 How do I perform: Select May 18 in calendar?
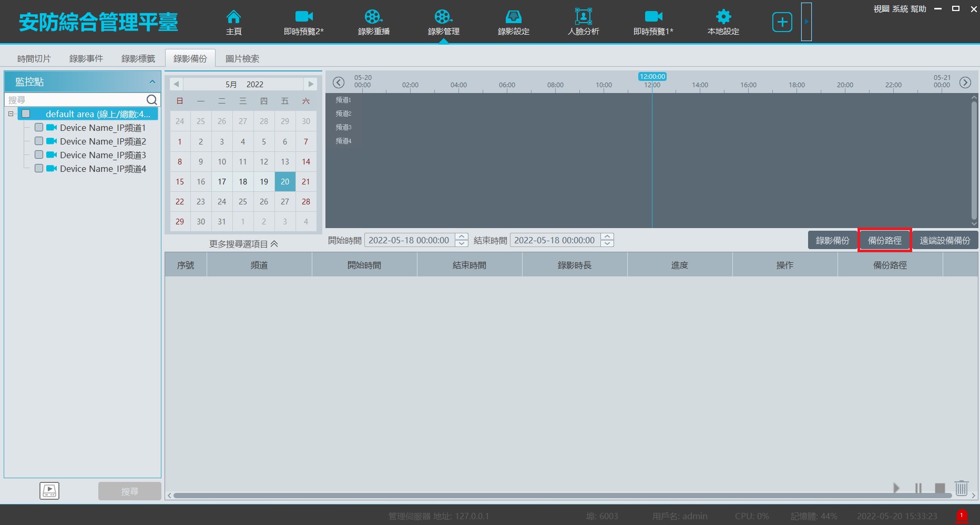(x=243, y=182)
